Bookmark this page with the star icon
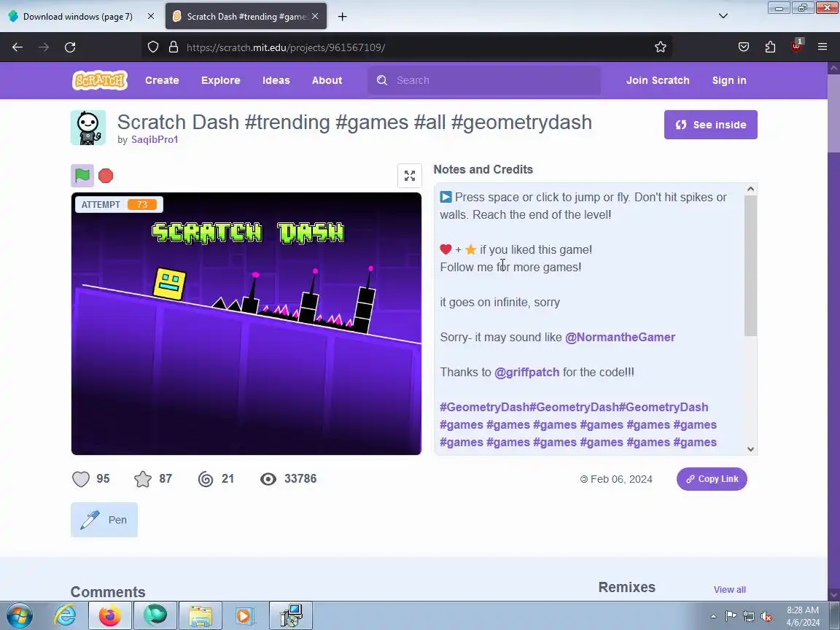The height and width of the screenshot is (630, 840). 661,47
